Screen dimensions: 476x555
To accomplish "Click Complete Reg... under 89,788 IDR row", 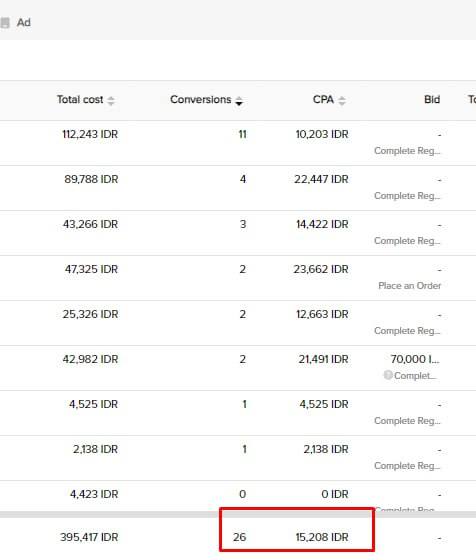I will click(x=407, y=196).
